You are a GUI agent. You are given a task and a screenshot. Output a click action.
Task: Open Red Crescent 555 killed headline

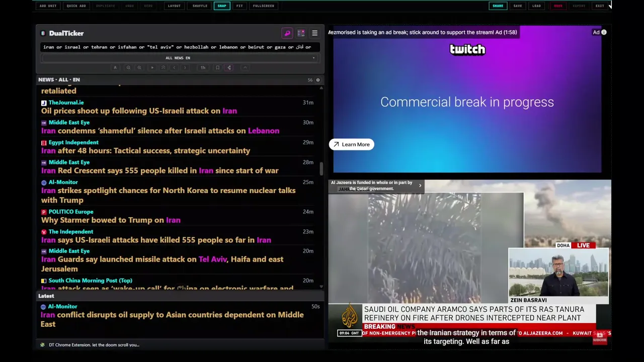click(159, 170)
